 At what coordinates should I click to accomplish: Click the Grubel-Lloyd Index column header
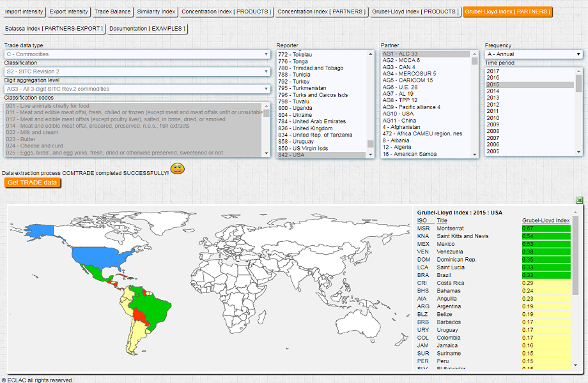coord(545,220)
